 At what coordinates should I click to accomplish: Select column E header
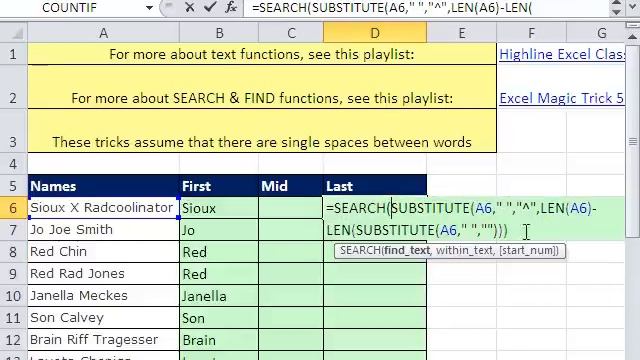click(462, 33)
